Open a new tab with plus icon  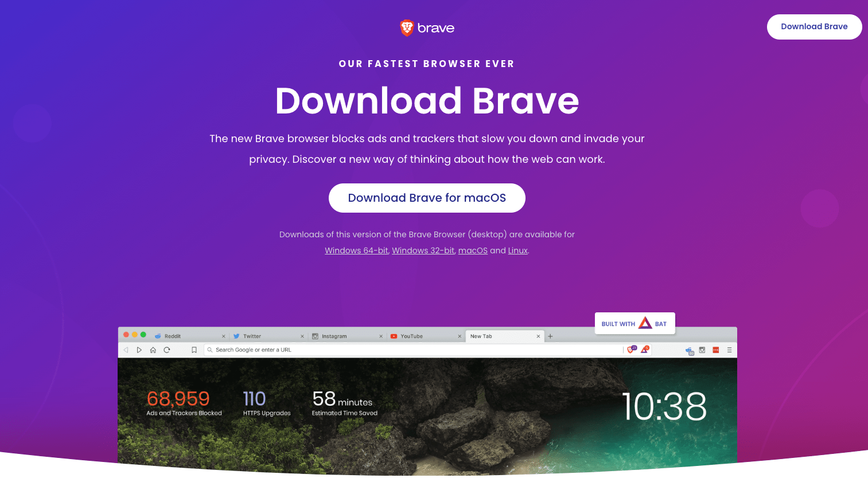(550, 336)
